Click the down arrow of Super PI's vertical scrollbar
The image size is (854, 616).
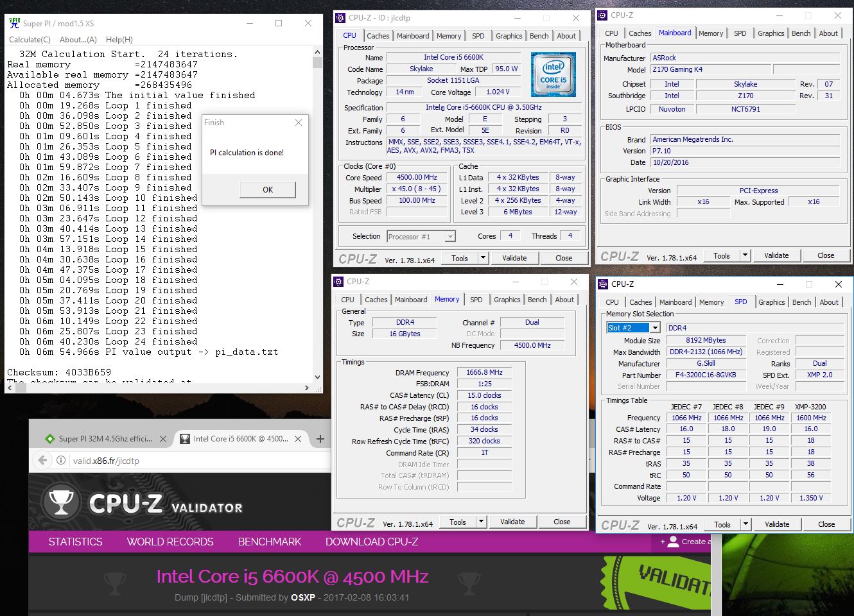coord(317,378)
